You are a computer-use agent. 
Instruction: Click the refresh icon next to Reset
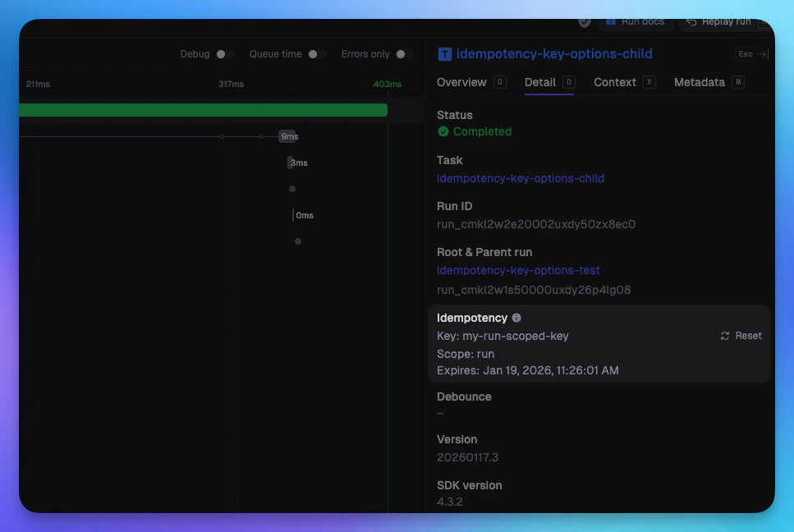click(724, 335)
